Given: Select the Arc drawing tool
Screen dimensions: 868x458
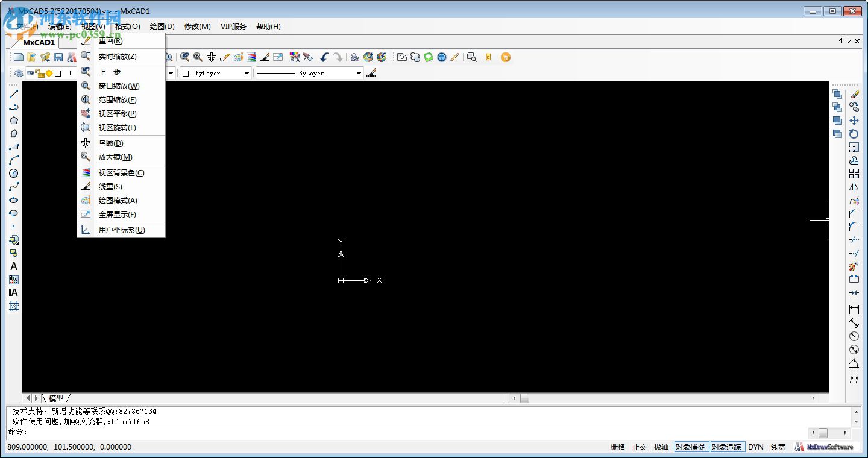Looking at the screenshot, I should [x=13, y=160].
